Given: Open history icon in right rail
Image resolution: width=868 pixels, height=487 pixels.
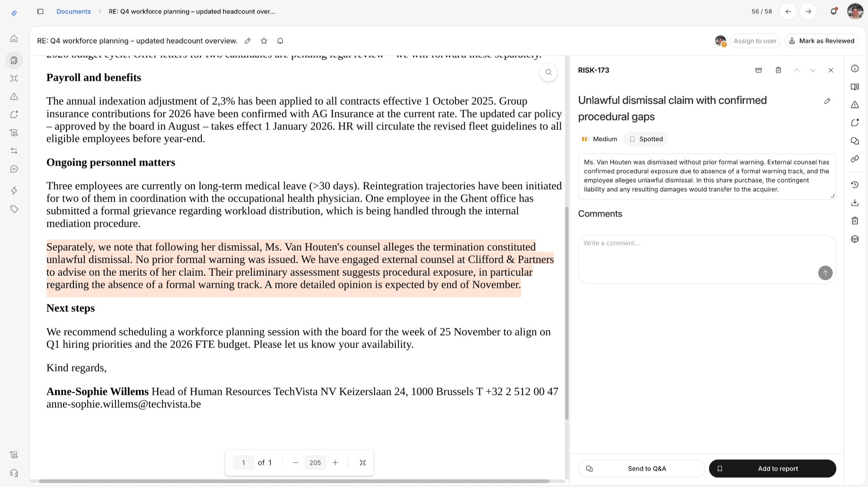Looking at the screenshot, I should [x=855, y=185].
